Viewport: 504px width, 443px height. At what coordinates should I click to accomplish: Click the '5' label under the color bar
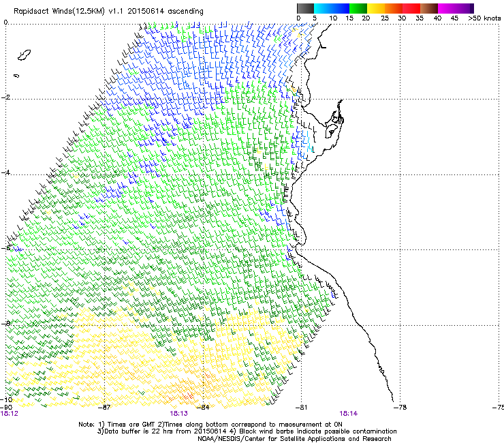(315, 18)
